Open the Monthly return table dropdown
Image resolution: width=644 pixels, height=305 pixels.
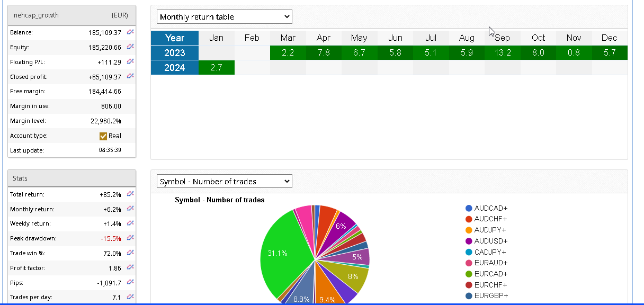pyautogui.click(x=224, y=17)
